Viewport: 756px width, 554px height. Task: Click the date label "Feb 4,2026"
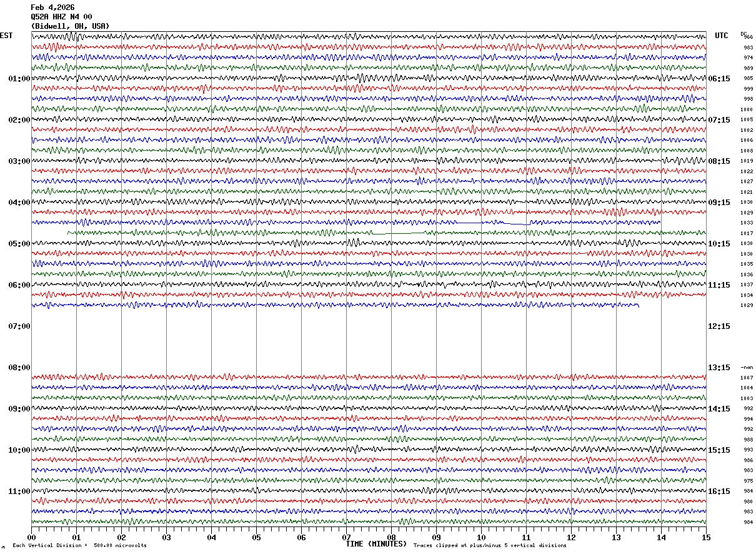click(52, 8)
